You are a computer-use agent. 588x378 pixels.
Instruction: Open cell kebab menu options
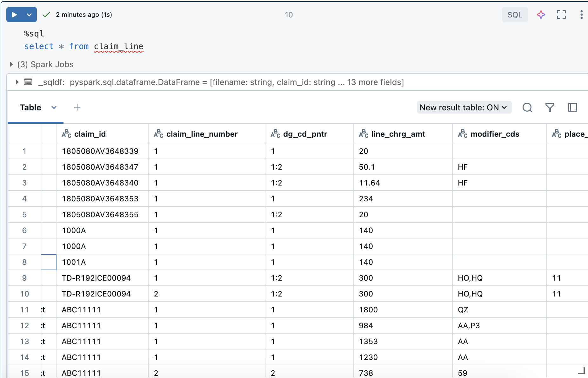click(581, 15)
